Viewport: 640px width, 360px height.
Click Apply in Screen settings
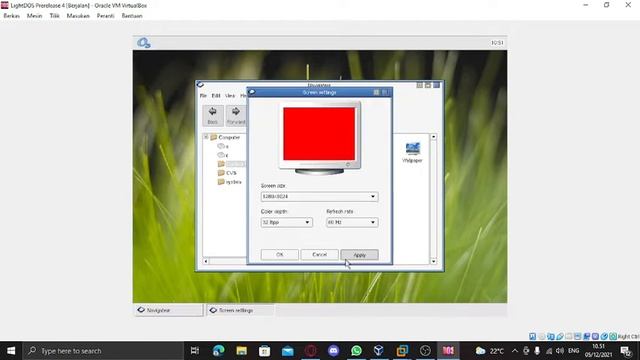[360, 255]
